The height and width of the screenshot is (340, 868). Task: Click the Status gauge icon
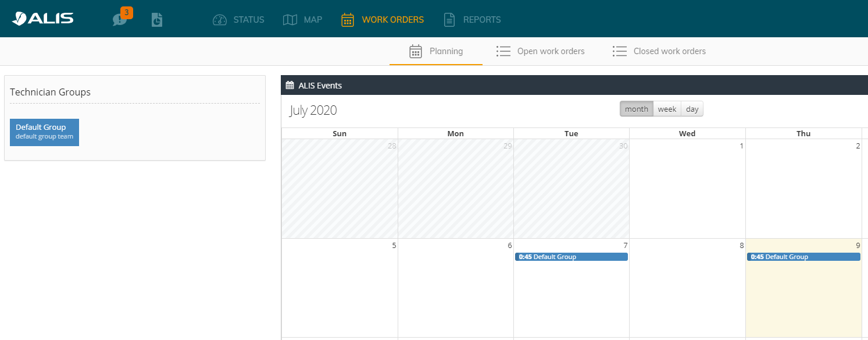(220, 20)
